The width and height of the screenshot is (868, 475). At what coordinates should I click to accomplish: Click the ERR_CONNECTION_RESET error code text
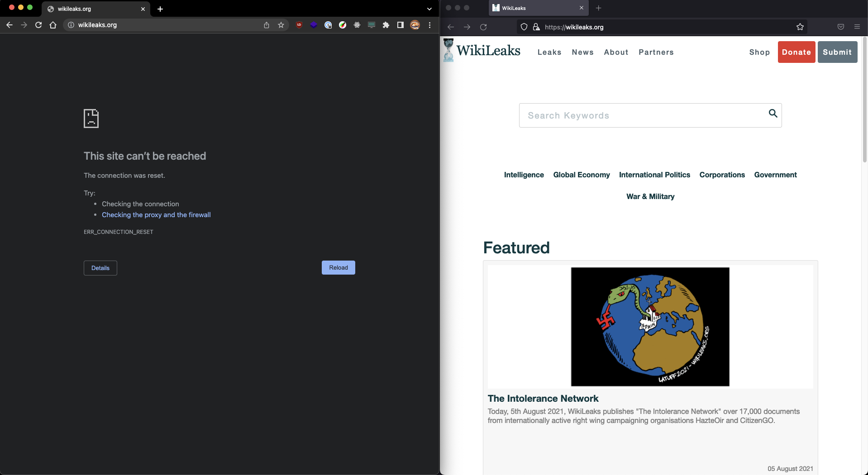point(119,232)
